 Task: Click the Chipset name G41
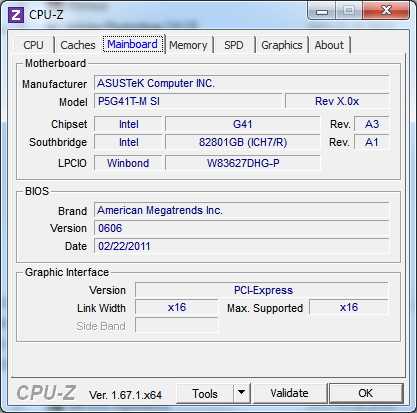243,124
